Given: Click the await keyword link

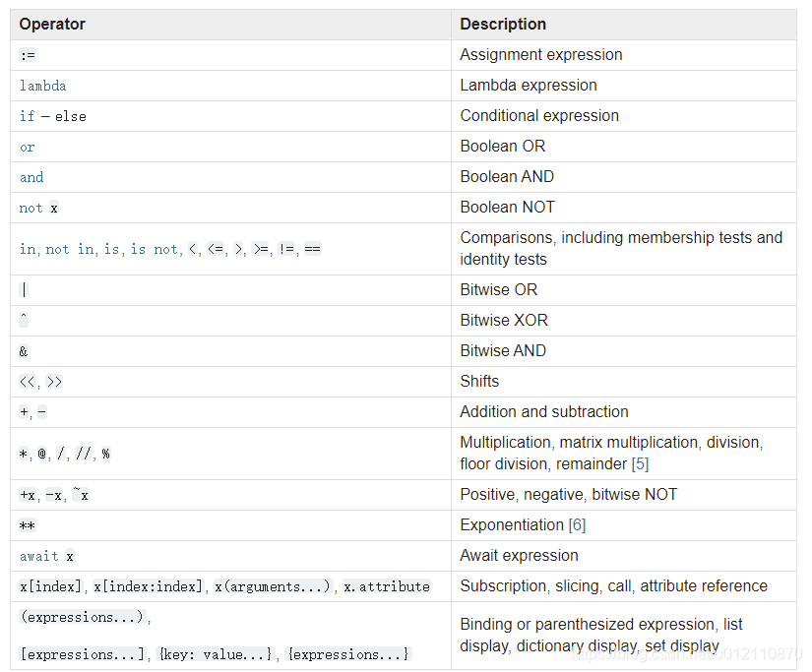Looking at the screenshot, I should pos(39,556).
